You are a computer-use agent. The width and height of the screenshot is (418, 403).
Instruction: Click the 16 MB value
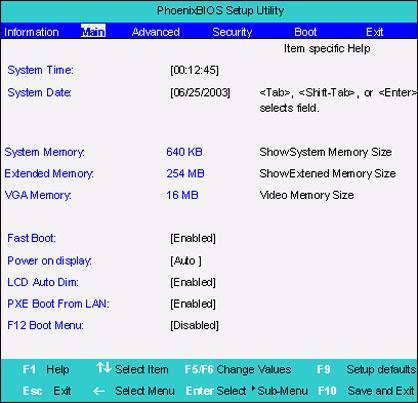tap(182, 195)
